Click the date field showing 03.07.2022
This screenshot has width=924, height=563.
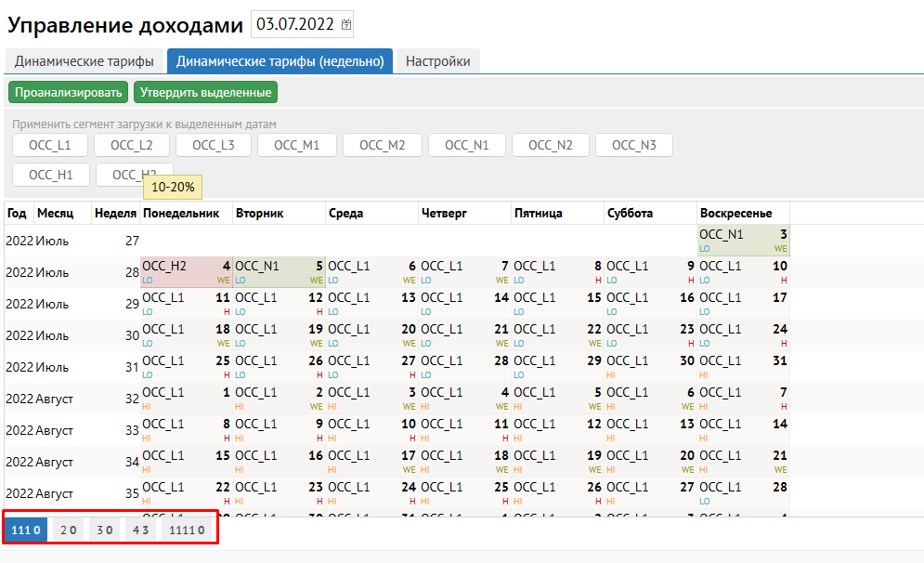click(295, 25)
